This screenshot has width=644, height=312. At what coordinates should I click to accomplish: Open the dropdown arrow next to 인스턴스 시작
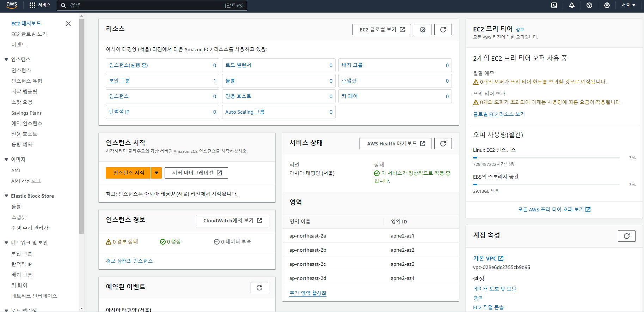click(157, 173)
